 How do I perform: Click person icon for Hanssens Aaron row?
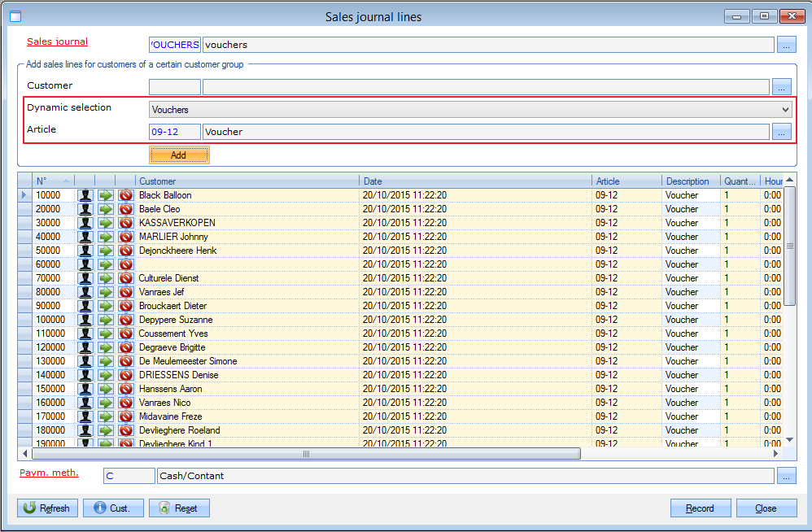pyautogui.click(x=85, y=389)
